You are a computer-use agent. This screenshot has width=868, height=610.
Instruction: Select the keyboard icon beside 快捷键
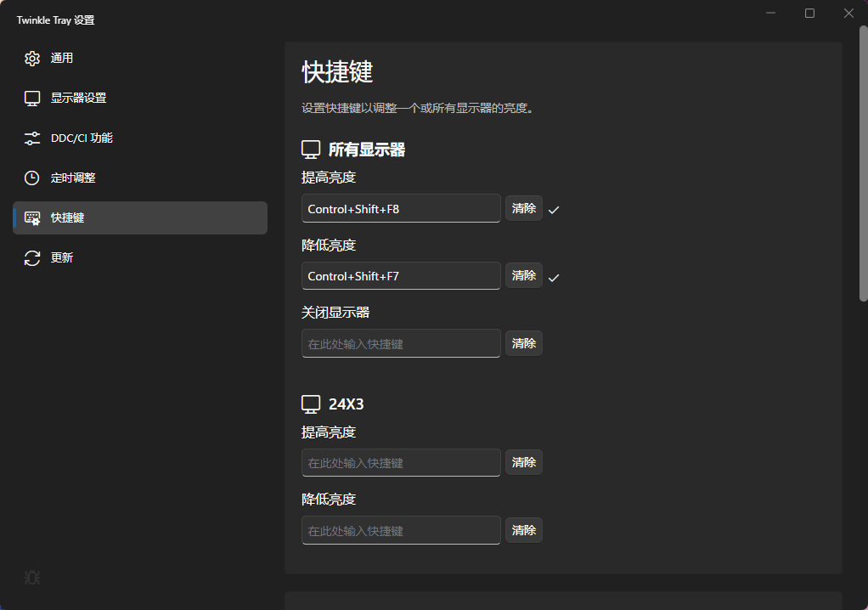coord(32,217)
